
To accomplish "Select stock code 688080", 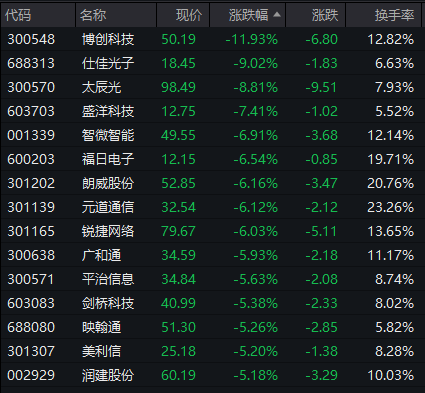I will tap(31, 327).
